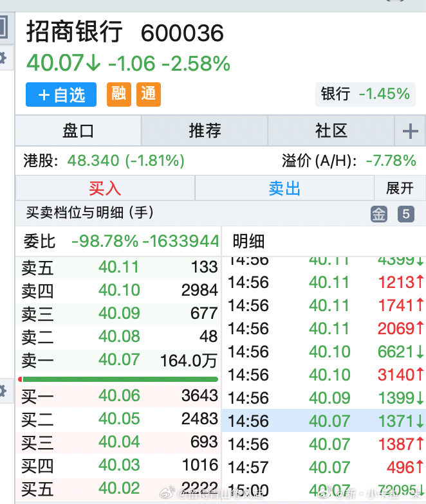Click the 招商银行 stock name
The width and height of the screenshot is (426, 504).
(x=75, y=32)
